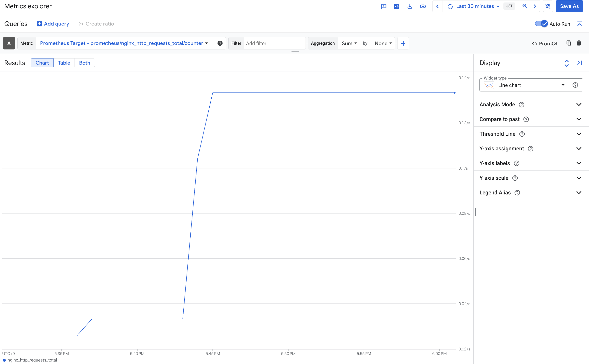Open the embed code icon

pyautogui.click(x=397, y=6)
